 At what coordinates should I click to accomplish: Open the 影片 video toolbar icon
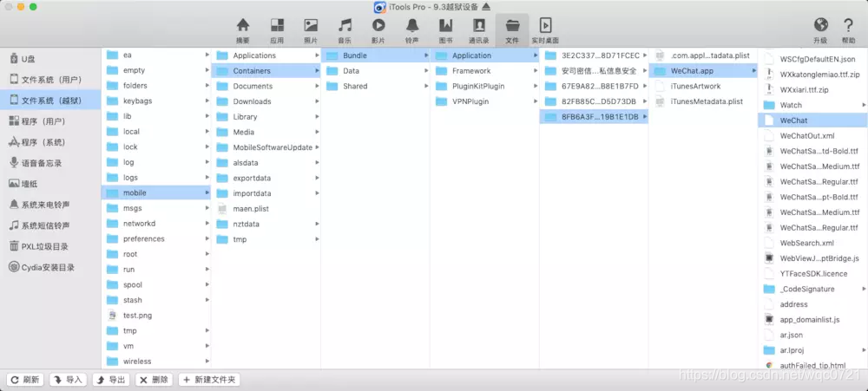click(x=378, y=30)
